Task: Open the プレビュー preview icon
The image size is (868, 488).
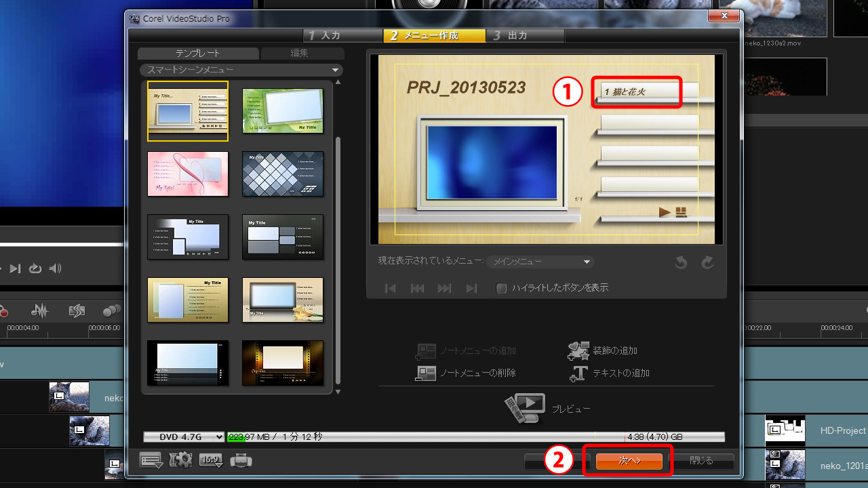Action: tap(525, 408)
